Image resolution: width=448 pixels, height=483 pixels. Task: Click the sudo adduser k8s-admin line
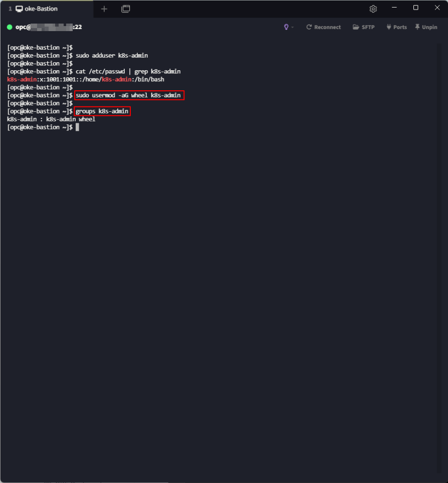[x=112, y=56]
